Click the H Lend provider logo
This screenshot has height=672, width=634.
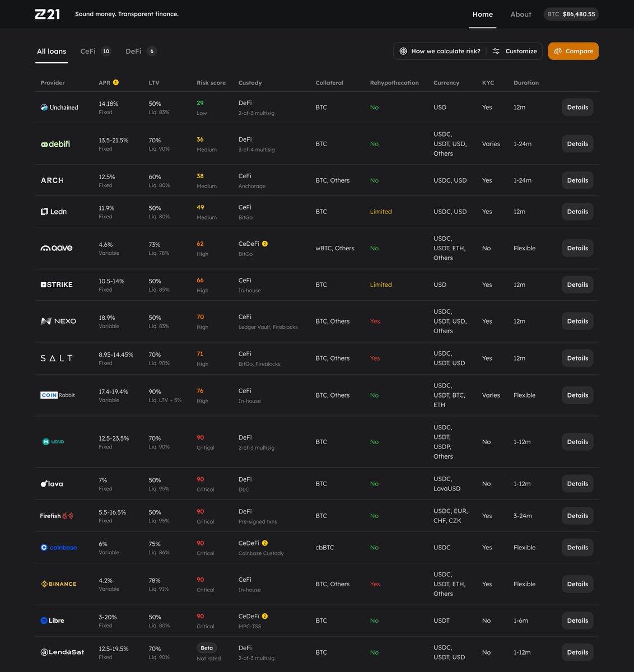(53, 442)
